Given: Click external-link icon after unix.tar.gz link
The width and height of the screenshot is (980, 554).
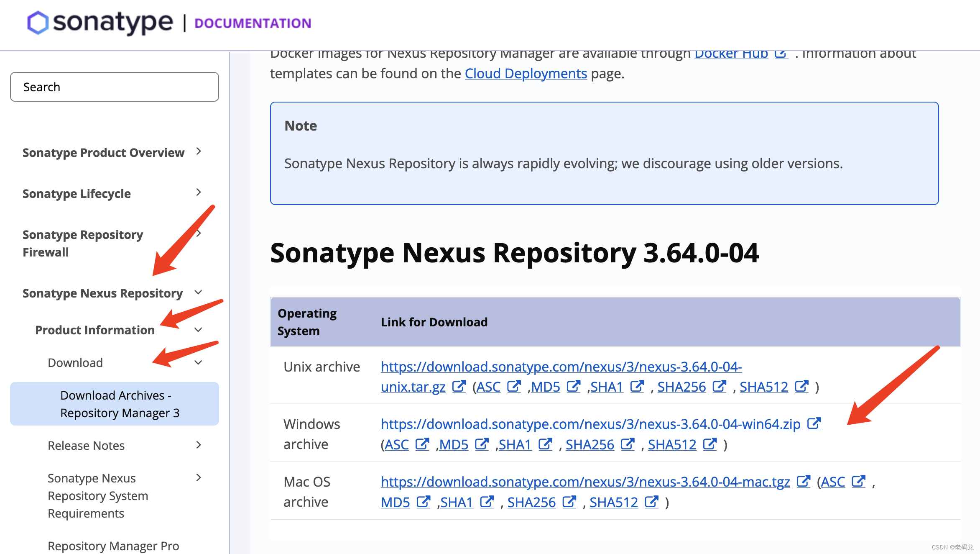Looking at the screenshot, I should 459,387.
